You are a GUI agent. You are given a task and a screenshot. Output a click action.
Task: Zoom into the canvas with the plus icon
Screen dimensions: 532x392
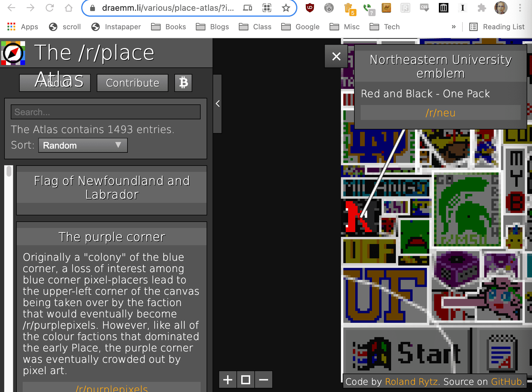[227, 379]
